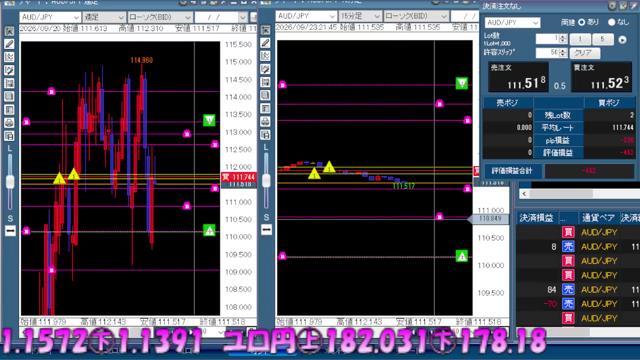Click the round arrow button beside lot presets
The height and width of the screenshot is (360, 640).
coord(622,40)
